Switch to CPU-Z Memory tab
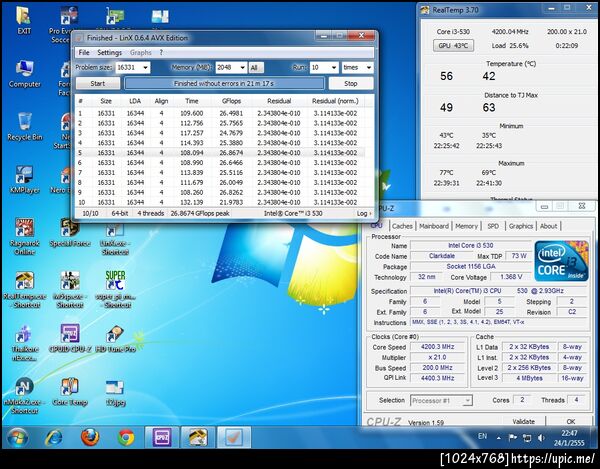The height and width of the screenshot is (469, 600). click(466, 226)
